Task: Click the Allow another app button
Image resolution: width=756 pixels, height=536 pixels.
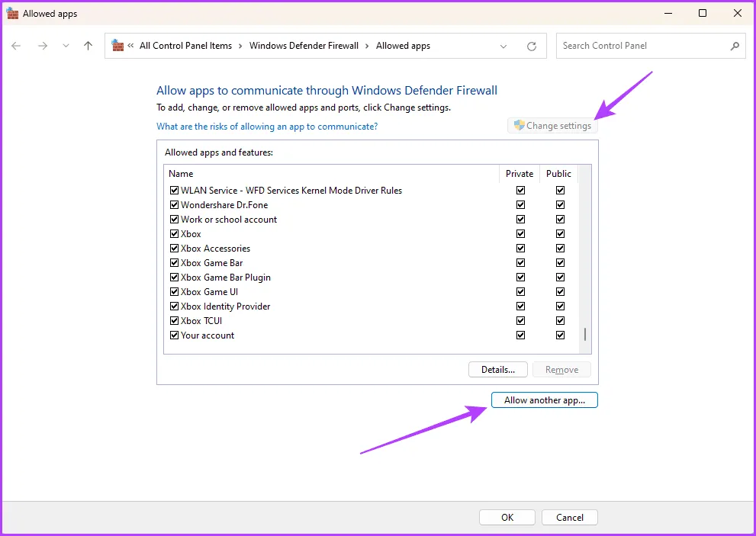Action: (x=545, y=400)
